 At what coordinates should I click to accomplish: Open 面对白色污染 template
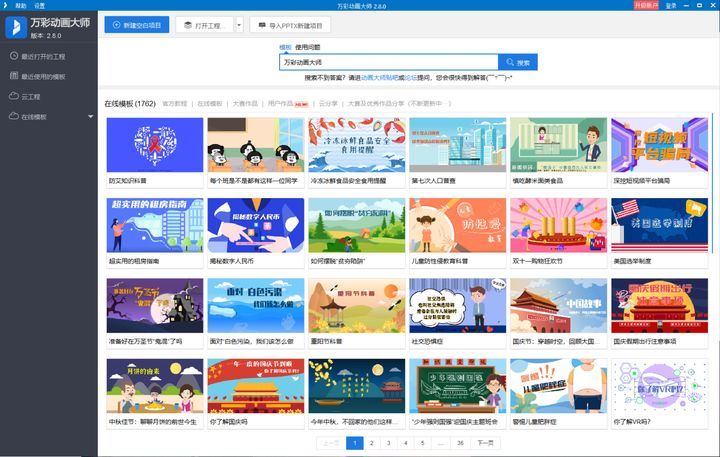coord(256,305)
